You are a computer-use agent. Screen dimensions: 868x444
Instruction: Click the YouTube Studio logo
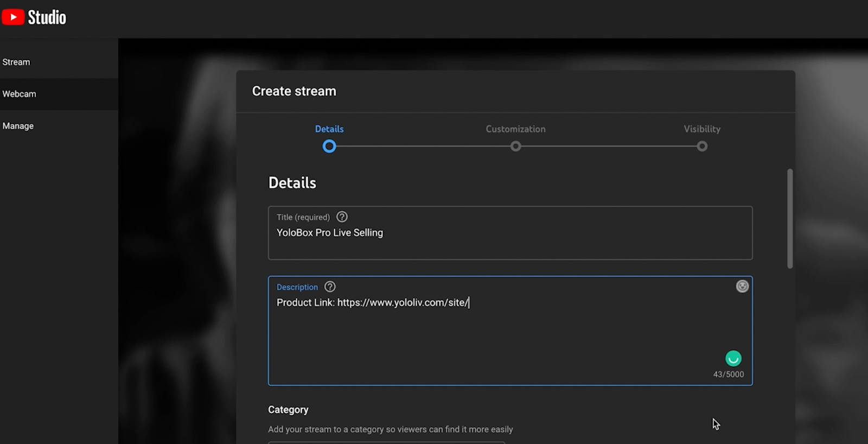(34, 17)
